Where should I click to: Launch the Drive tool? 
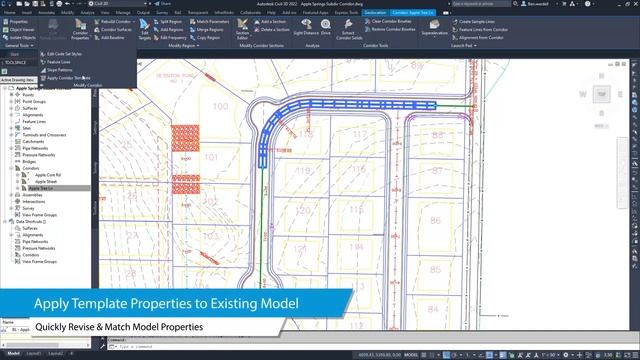pos(326,27)
